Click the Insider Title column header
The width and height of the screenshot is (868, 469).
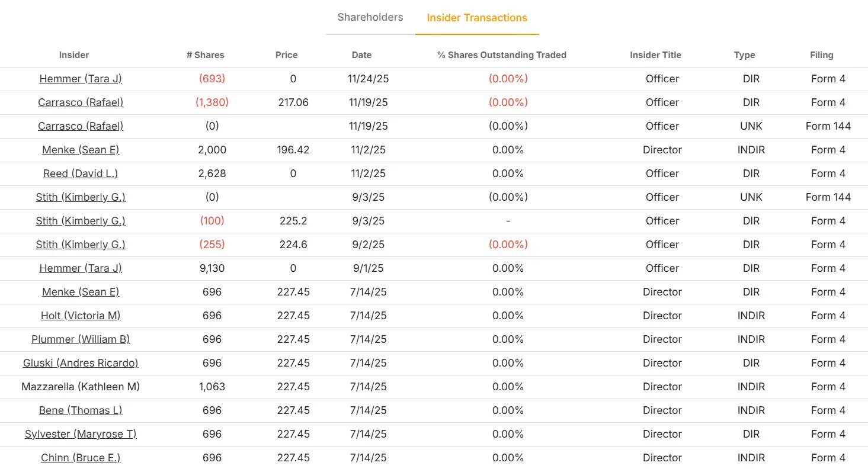click(655, 54)
